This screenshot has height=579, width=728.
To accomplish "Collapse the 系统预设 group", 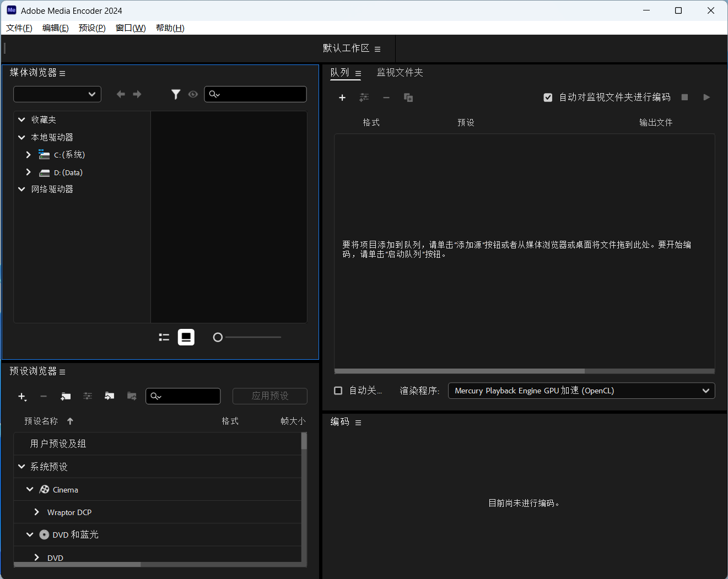I will pyautogui.click(x=21, y=467).
